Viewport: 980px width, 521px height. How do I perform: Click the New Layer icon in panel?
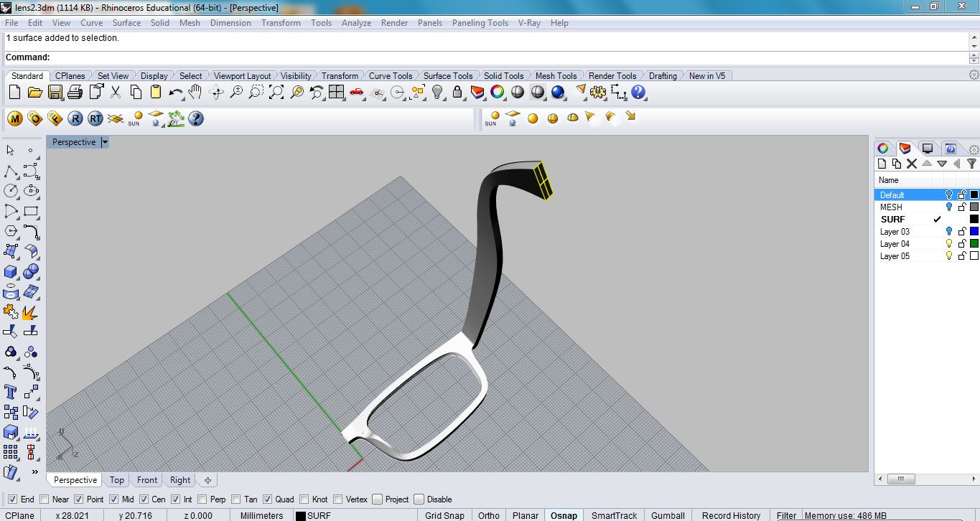[882, 164]
